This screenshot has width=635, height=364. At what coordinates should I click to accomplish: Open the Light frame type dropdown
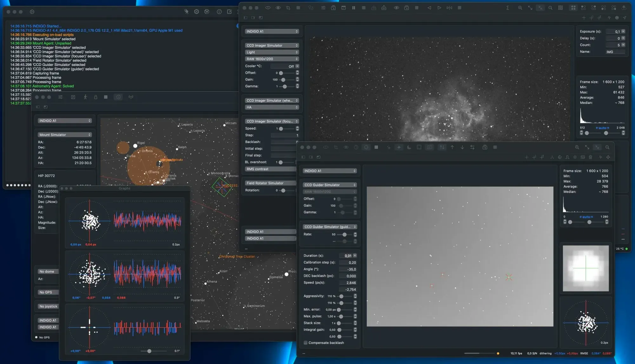pos(272,52)
